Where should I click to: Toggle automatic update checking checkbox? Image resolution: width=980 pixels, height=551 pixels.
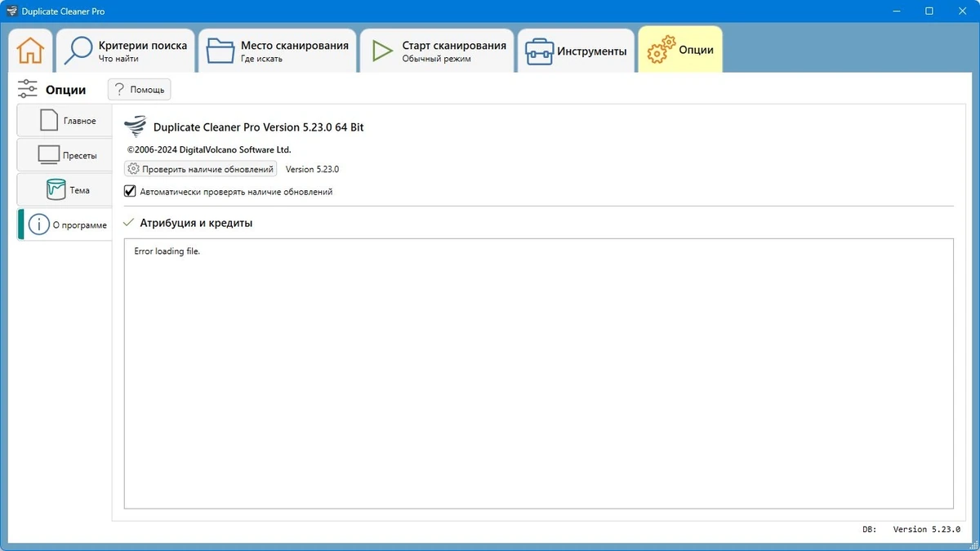pyautogui.click(x=130, y=192)
